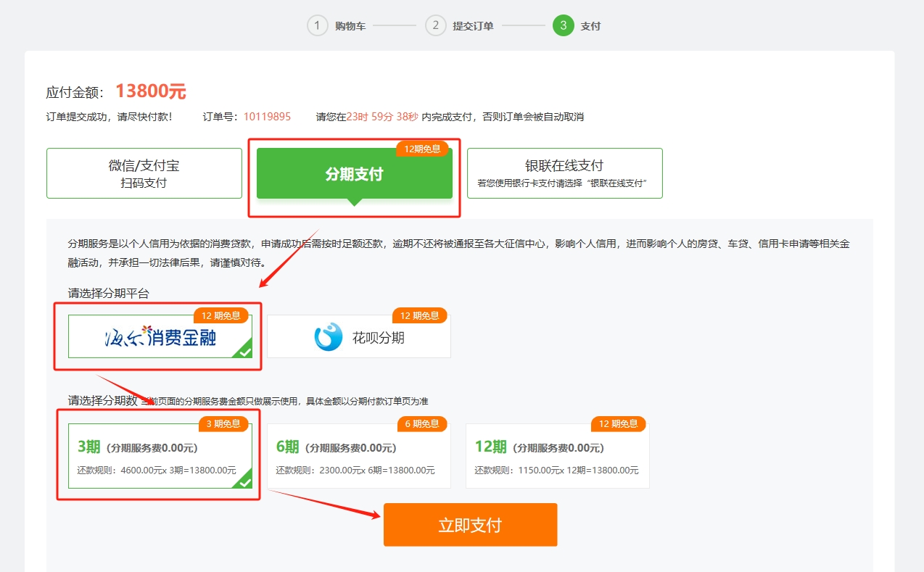Open the 分期支付 payment tab

pos(354,174)
